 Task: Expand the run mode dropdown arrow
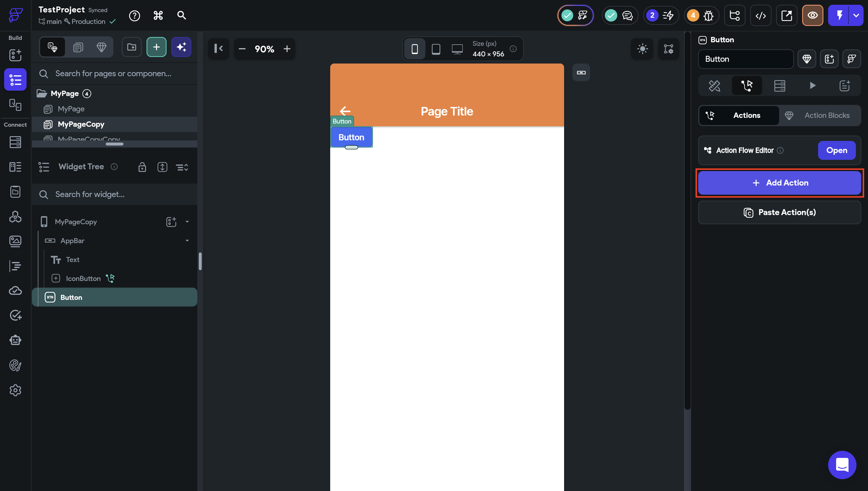856,16
